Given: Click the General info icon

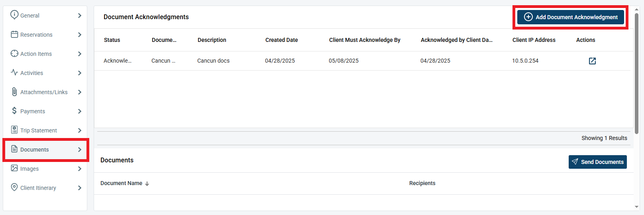Looking at the screenshot, I should (x=14, y=15).
